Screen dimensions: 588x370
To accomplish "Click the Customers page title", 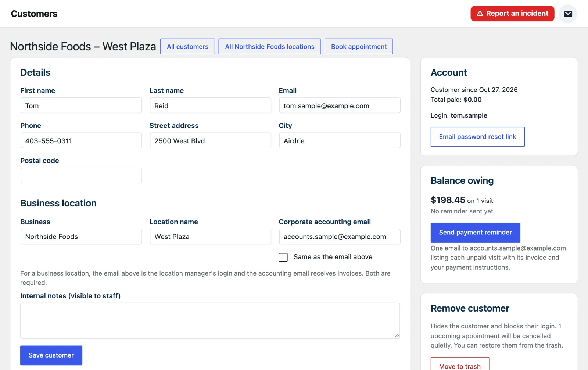I will click(34, 14).
